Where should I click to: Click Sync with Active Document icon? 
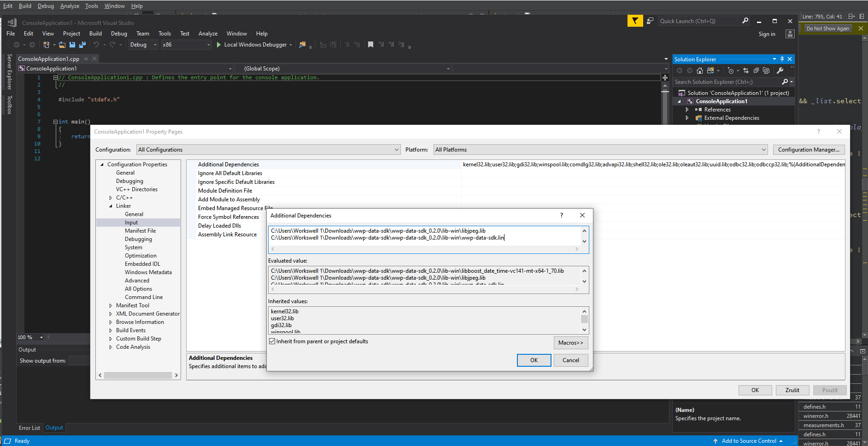pos(746,70)
